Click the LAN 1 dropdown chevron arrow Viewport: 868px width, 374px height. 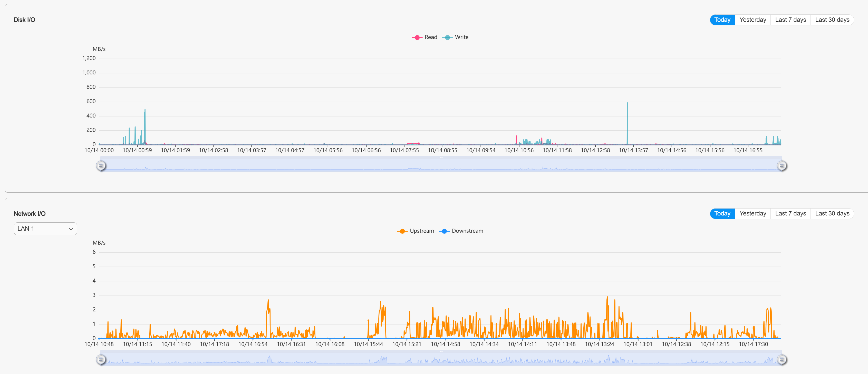coord(71,229)
